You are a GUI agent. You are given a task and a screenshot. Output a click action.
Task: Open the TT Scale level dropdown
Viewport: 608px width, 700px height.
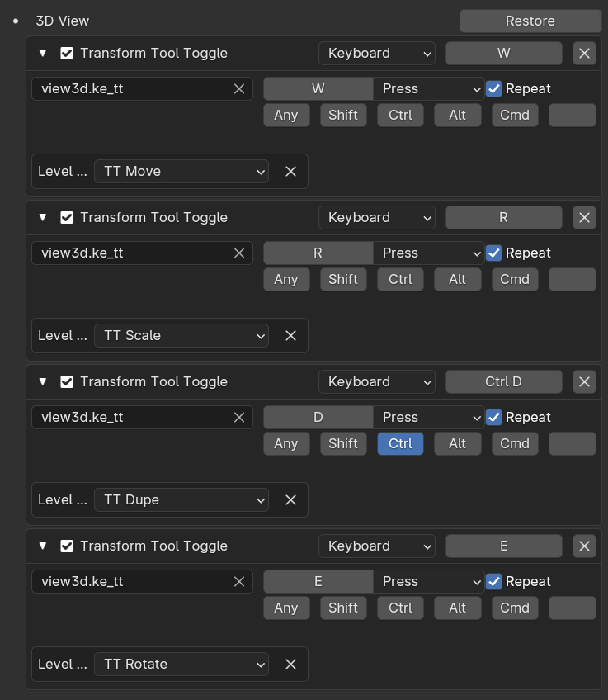(x=181, y=336)
